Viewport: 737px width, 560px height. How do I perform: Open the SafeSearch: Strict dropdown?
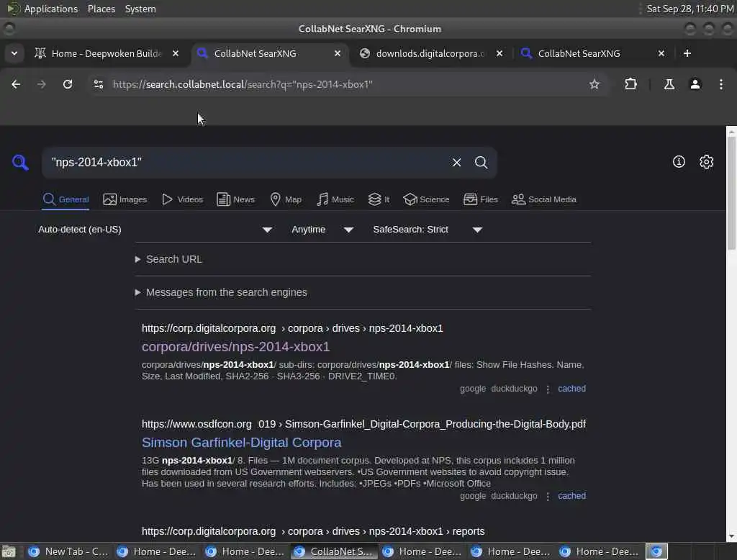[x=428, y=230]
